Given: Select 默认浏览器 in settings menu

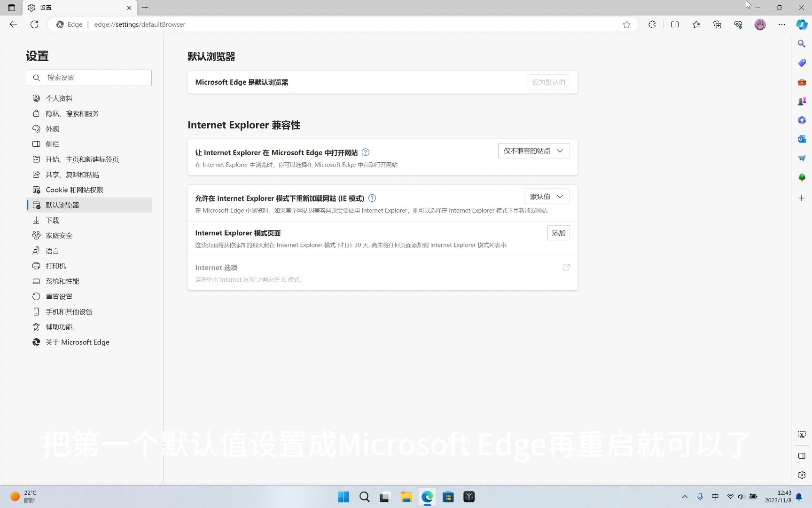Looking at the screenshot, I should click(x=89, y=205).
